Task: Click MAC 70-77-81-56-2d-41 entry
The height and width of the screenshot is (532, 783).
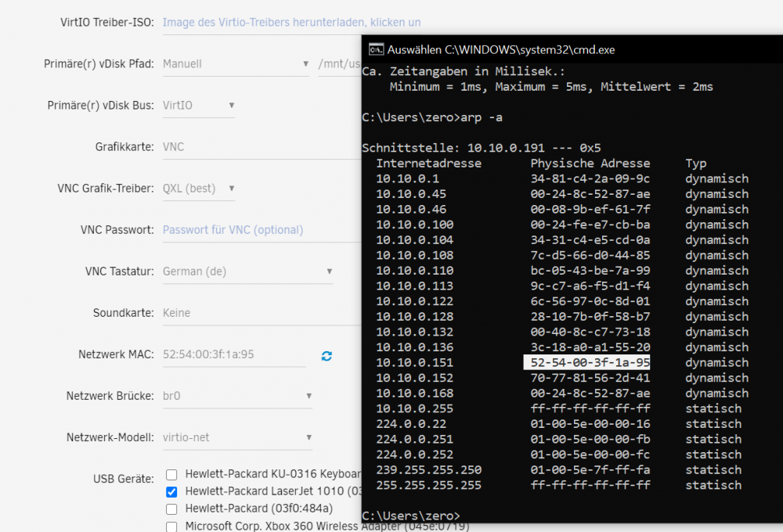Action: coord(590,379)
